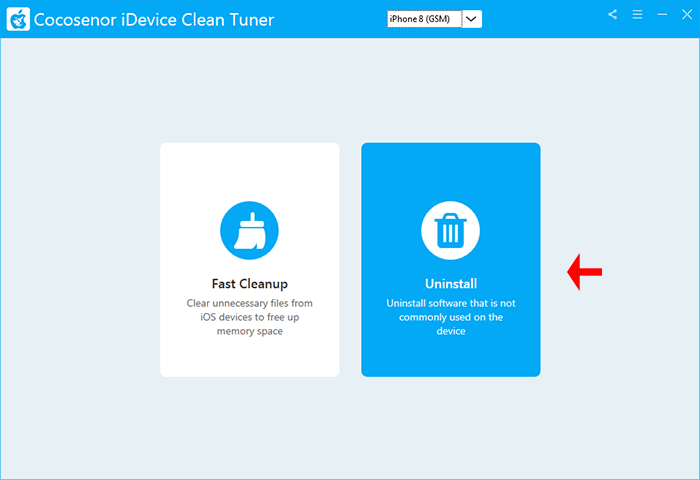This screenshot has height=480, width=700.
Task: Open the hamburger menu icon
Action: 638,14
